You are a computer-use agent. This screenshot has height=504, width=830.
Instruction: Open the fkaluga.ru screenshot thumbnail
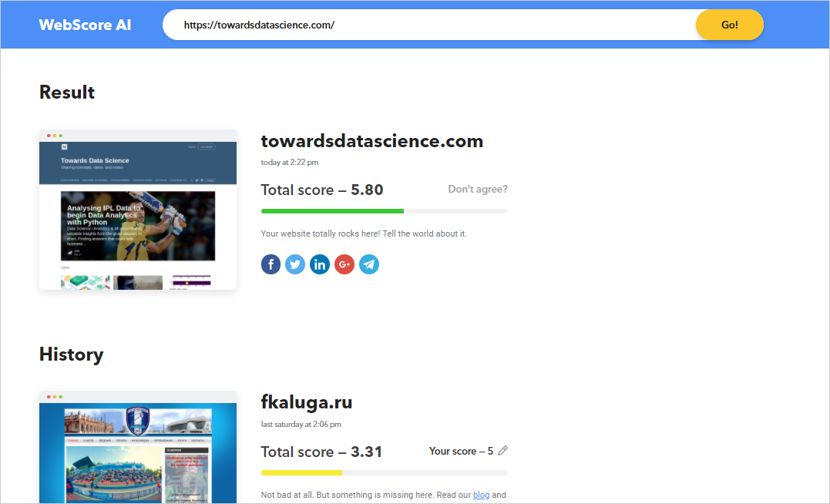138,447
